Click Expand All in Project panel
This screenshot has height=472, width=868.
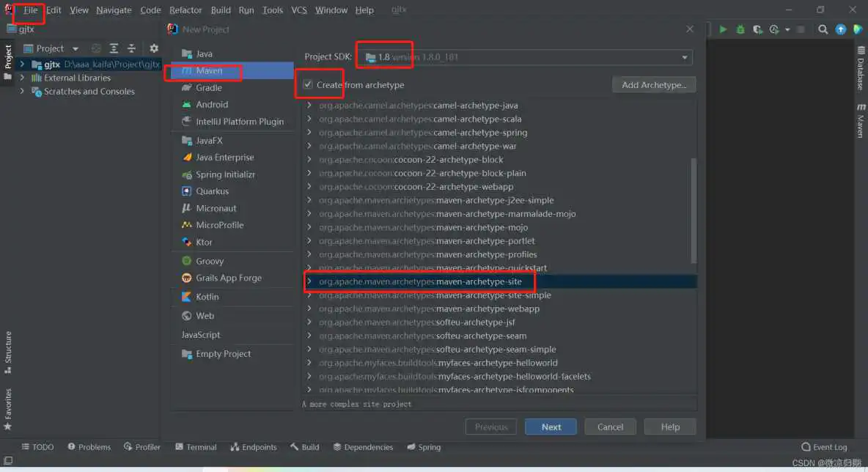pyautogui.click(x=114, y=48)
